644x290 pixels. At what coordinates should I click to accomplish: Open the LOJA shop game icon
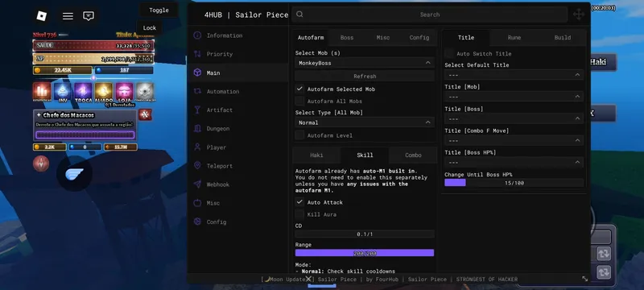[124, 92]
